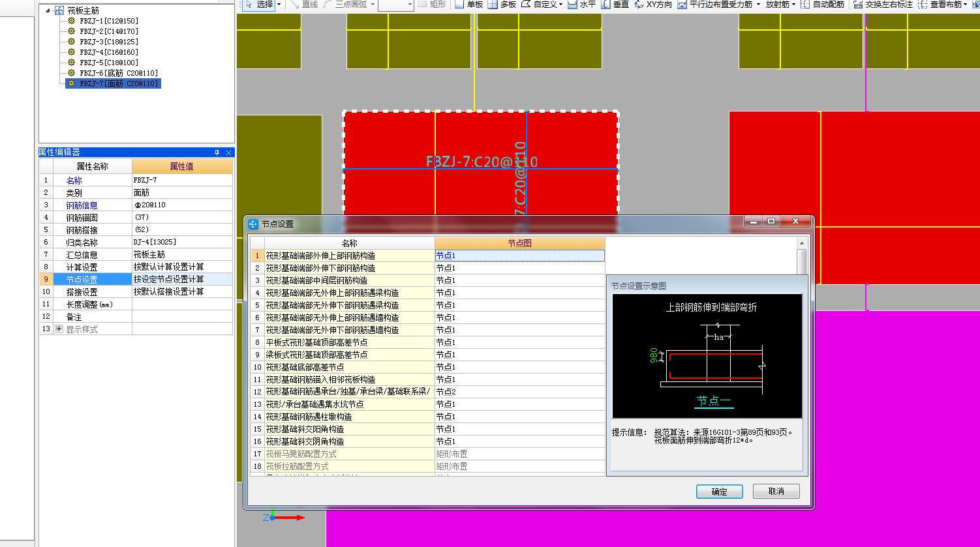Edit the 名称 value FBZJ-7
980x547 pixels.
click(x=182, y=181)
